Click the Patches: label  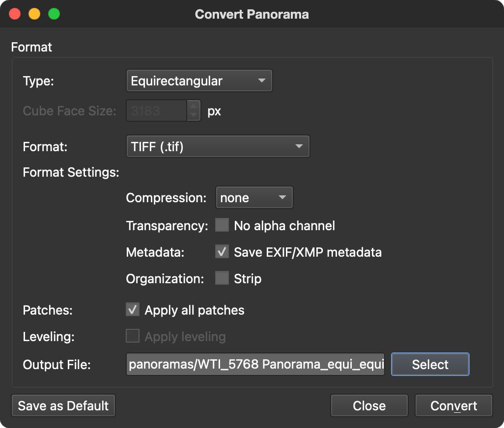(48, 310)
